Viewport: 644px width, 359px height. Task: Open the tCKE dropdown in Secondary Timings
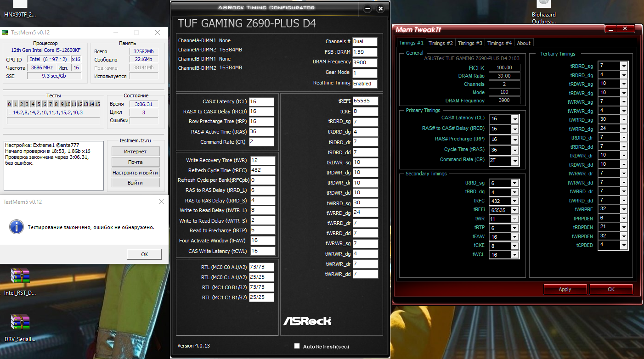coord(515,246)
